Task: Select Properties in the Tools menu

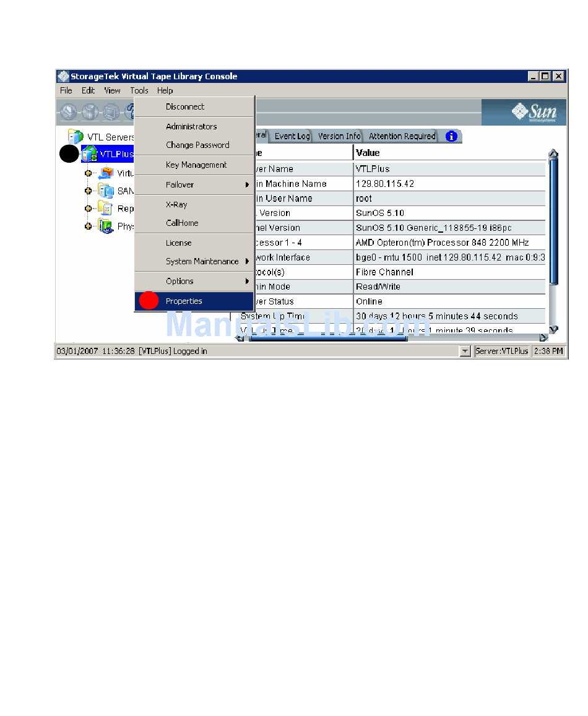Action: pyautogui.click(x=194, y=301)
